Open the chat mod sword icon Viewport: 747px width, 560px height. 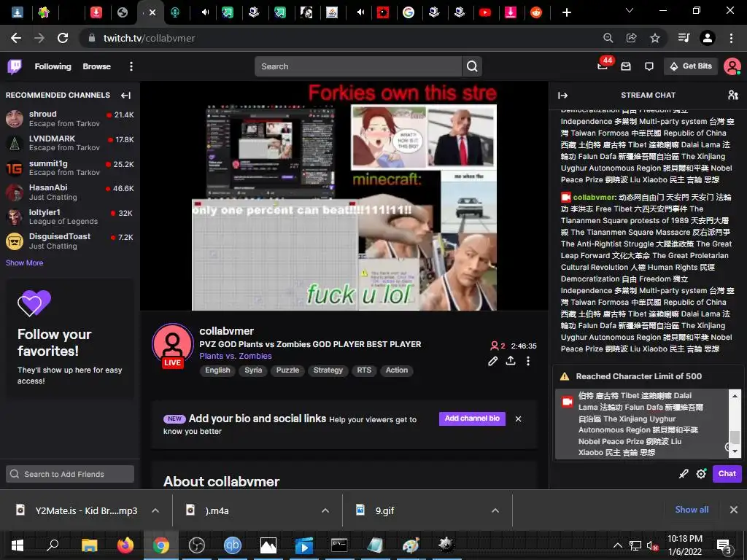(x=684, y=474)
